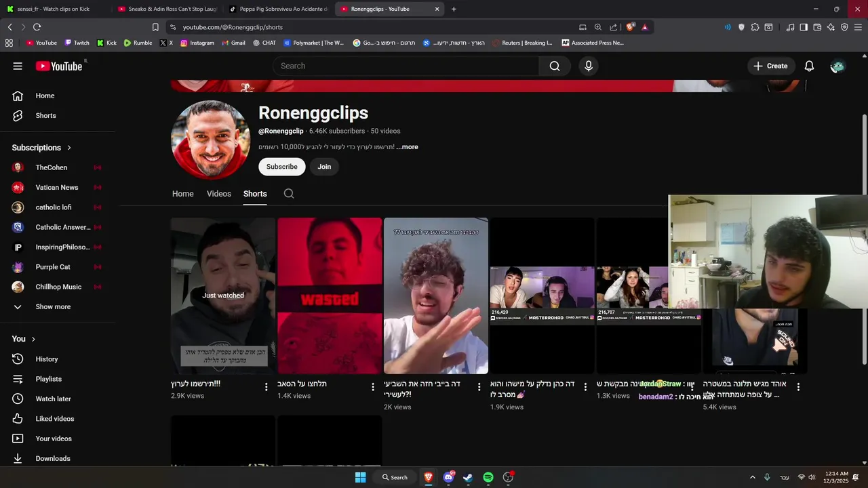Open the channel Videos tab
The image size is (868, 488).
pos(219,194)
